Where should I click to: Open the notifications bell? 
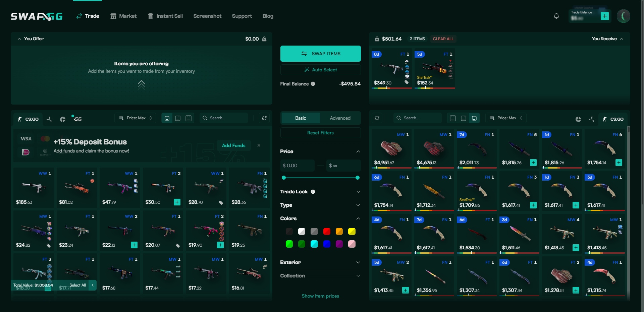556,16
